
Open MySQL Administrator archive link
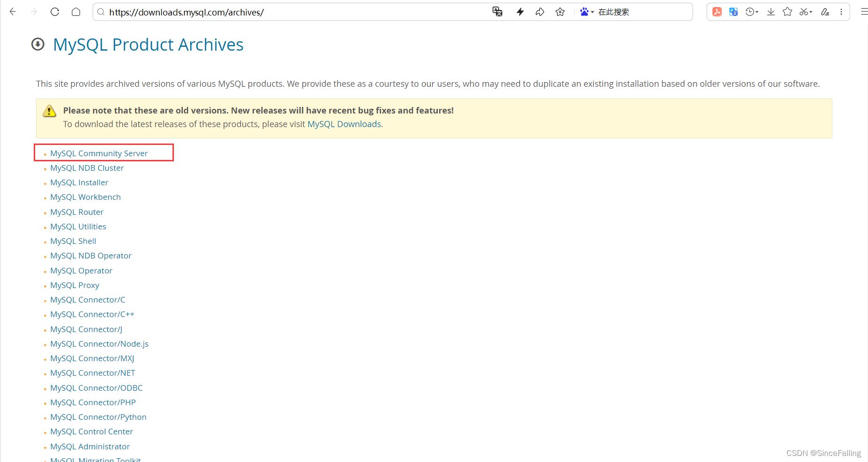click(x=90, y=447)
